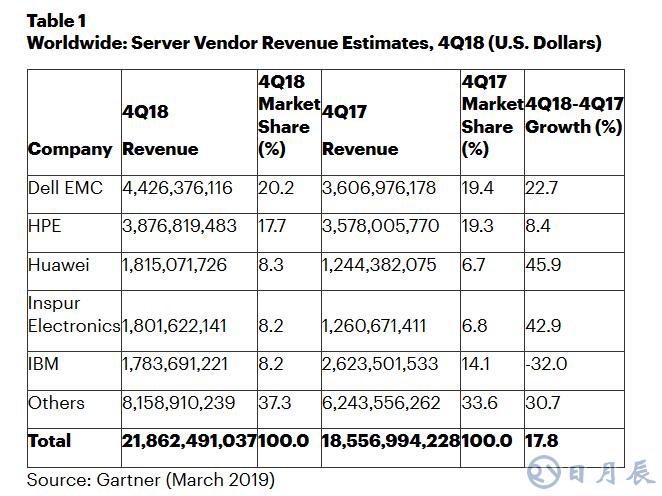The image size is (662, 496).
Task: Click the Inspur Electronics row label
Action: click(74, 314)
